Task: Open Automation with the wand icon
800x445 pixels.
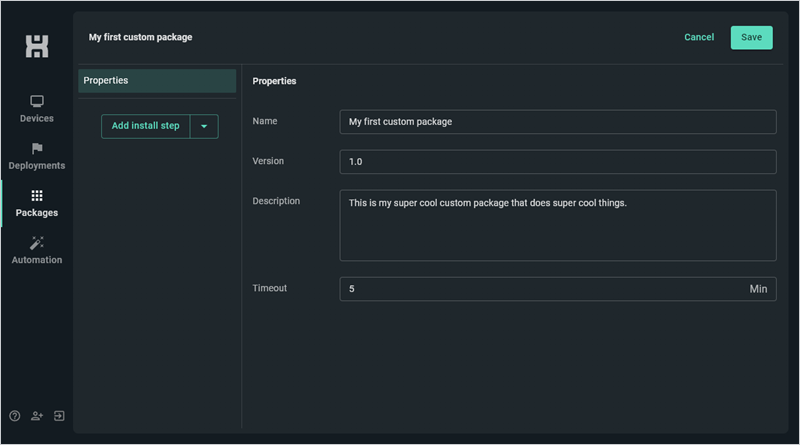Action: tap(37, 243)
